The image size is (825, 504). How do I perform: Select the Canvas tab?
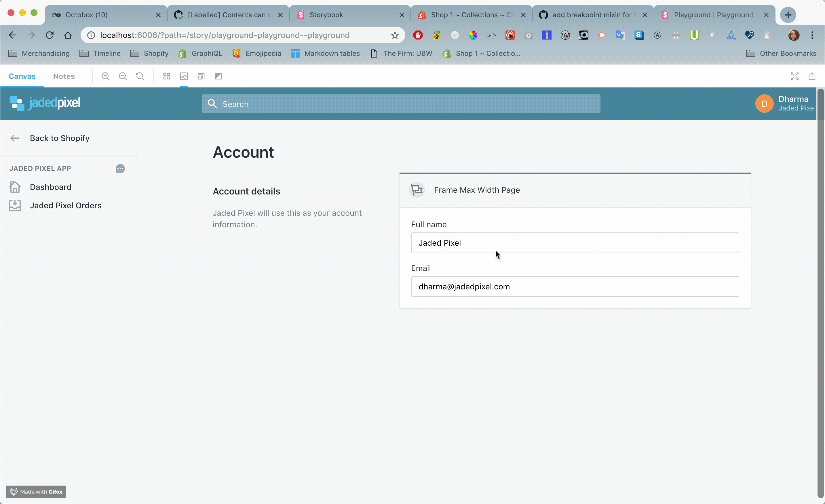(22, 76)
